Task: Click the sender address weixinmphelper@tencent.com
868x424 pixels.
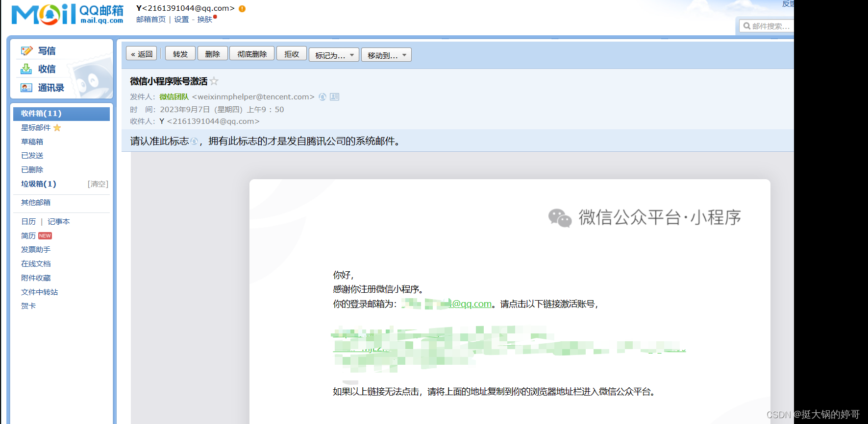Action: [x=253, y=97]
